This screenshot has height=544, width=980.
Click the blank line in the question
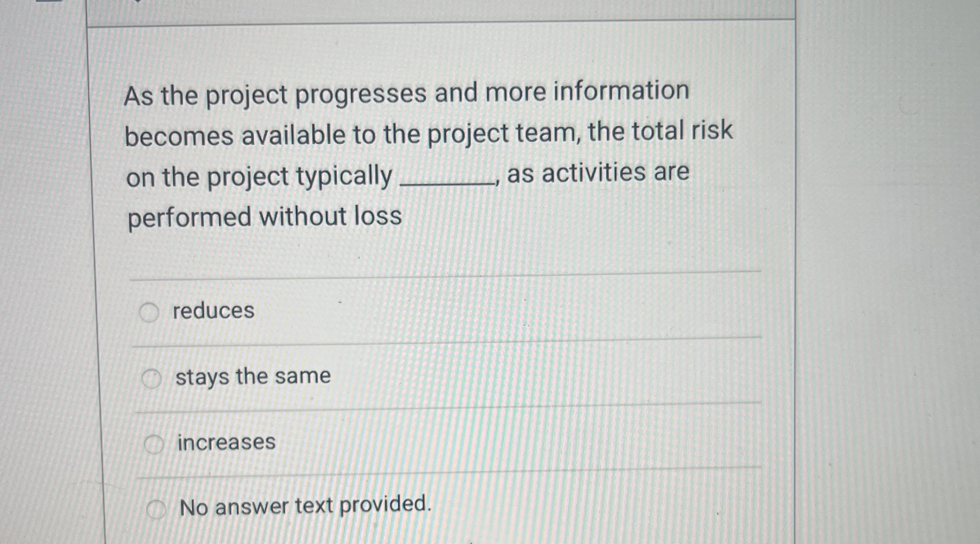445,184
